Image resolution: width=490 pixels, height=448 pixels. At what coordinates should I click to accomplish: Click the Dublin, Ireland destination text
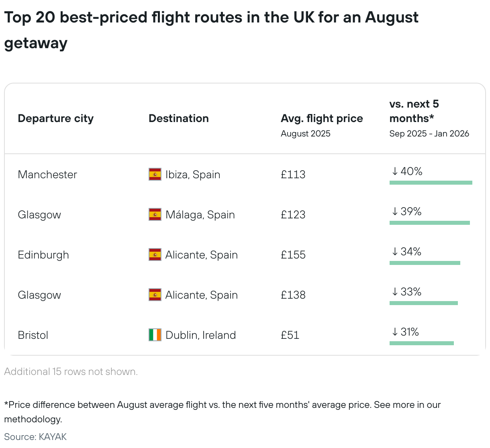tap(200, 335)
